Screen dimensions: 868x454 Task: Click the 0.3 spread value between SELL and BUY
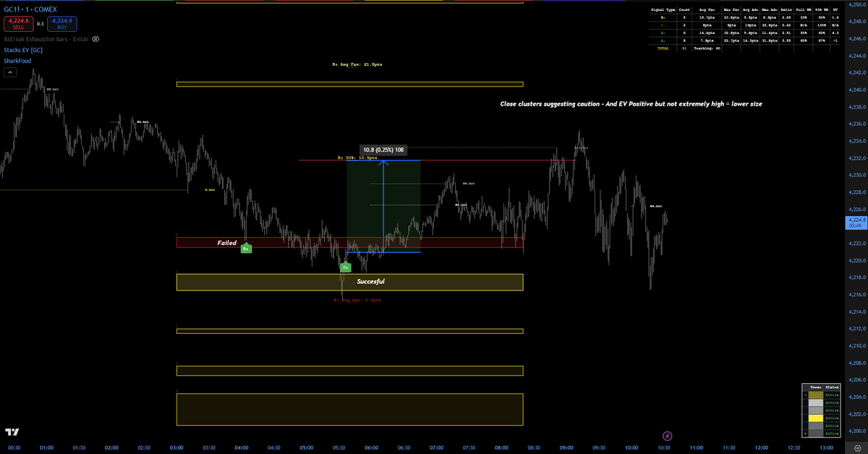pos(40,24)
